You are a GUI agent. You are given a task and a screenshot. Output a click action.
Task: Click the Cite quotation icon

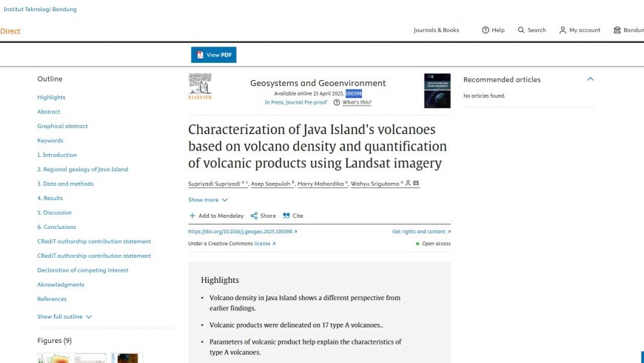click(286, 216)
